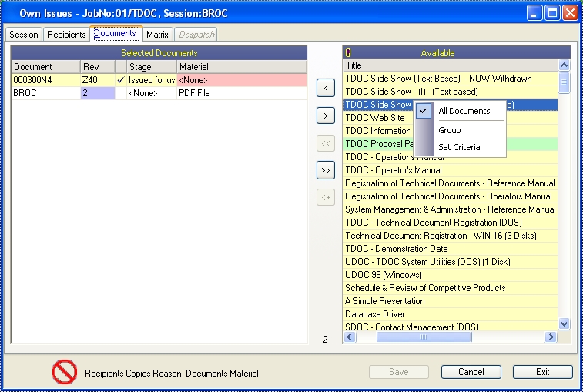Select A Simple Presentation row
This screenshot has width=583, height=392.
click(451, 301)
